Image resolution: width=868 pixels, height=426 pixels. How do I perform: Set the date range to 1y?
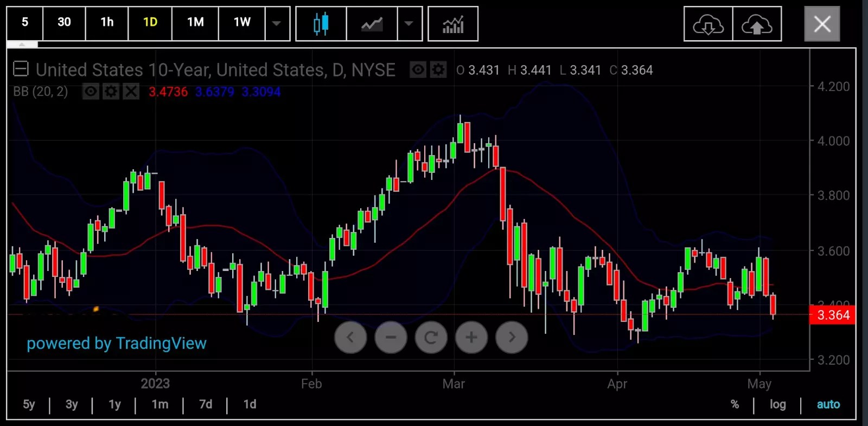(x=114, y=404)
